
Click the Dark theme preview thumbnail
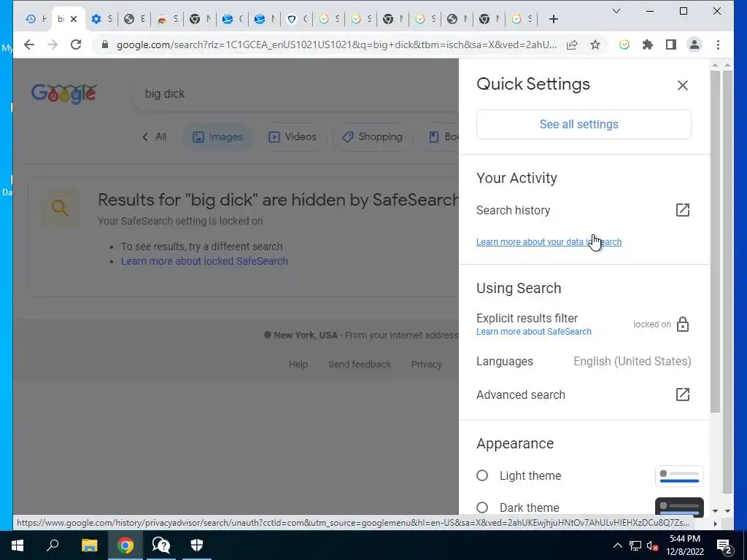(679, 507)
